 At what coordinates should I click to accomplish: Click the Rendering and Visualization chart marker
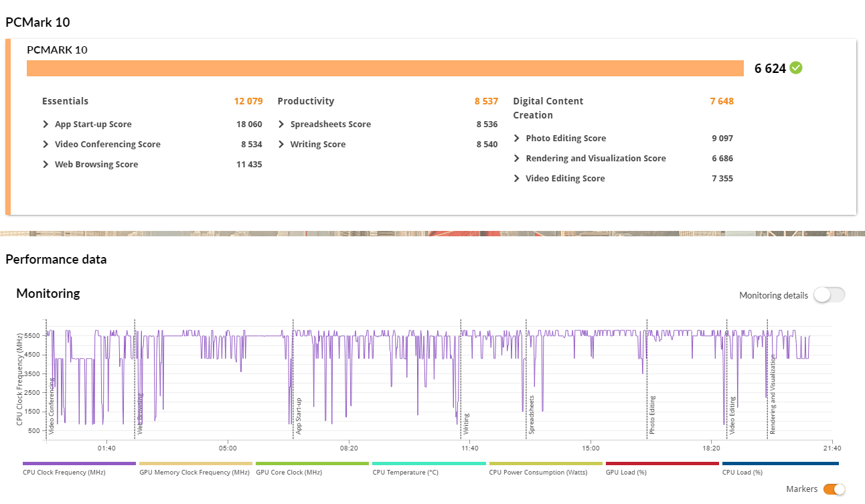pos(772,395)
